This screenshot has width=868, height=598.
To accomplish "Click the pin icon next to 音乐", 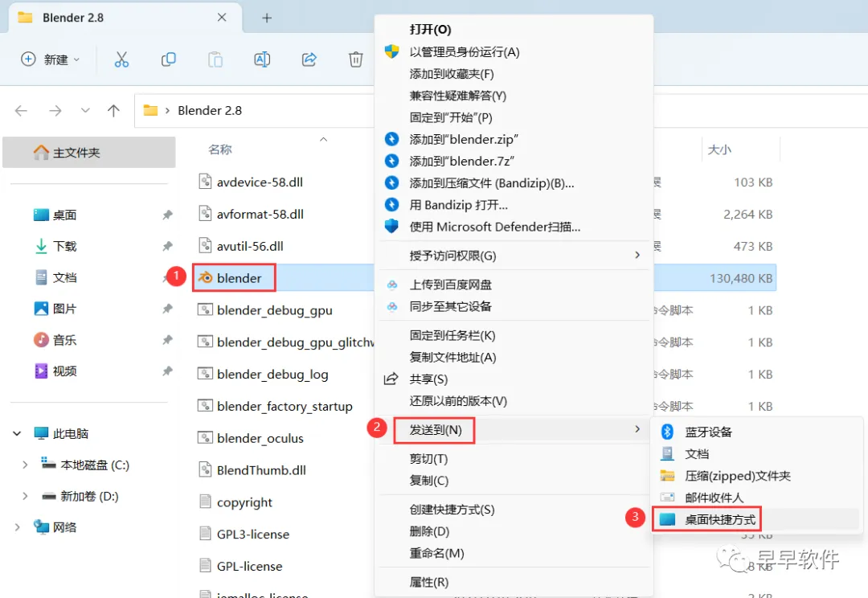I will click(167, 340).
